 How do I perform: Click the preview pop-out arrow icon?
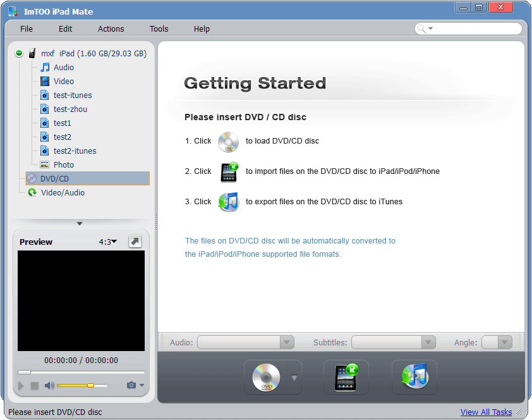tap(135, 242)
